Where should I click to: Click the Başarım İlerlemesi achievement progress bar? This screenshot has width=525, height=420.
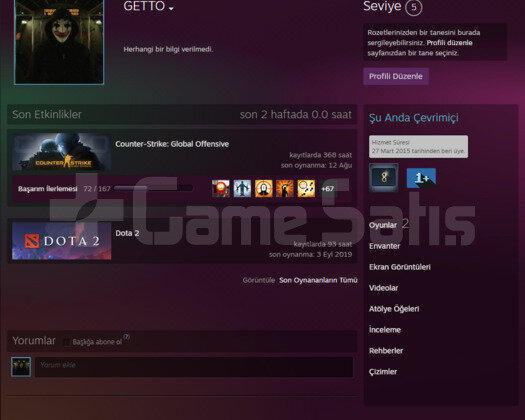tap(153, 188)
